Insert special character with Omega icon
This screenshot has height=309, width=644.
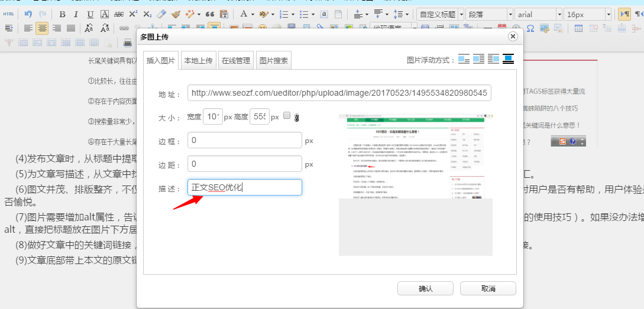point(530,28)
